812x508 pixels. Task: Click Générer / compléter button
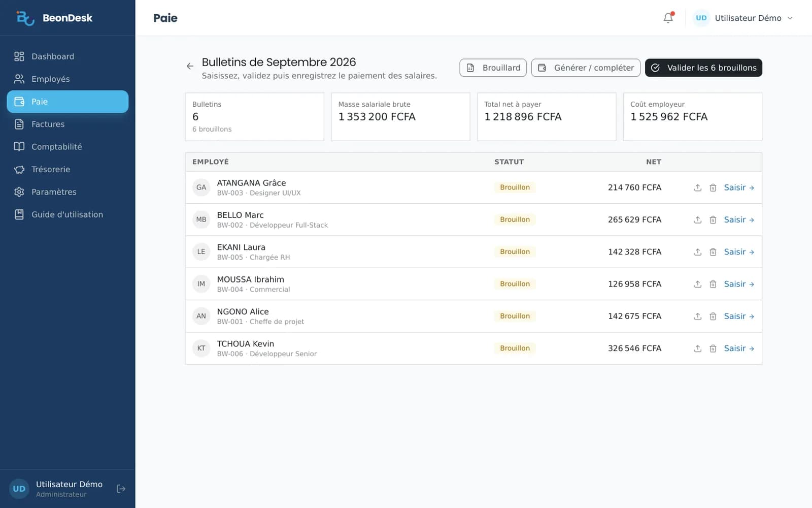click(586, 68)
